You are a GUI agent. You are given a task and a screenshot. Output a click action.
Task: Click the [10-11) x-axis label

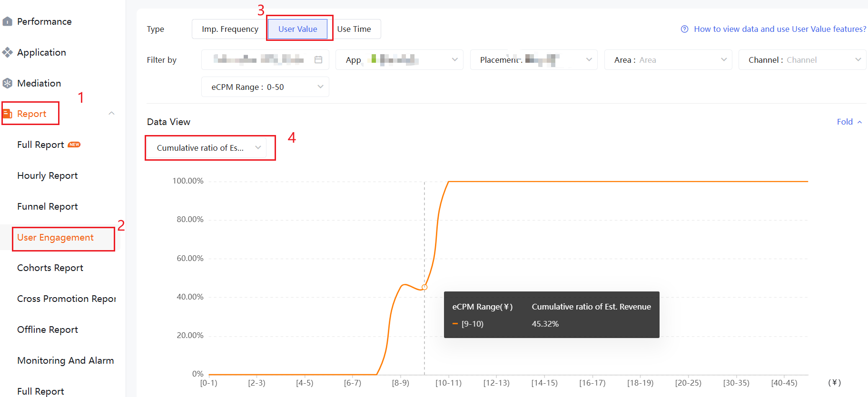(448, 383)
